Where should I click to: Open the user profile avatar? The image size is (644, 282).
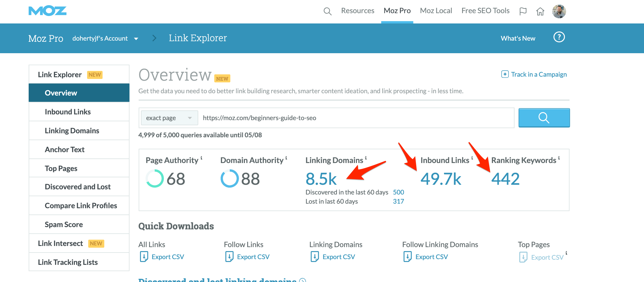(559, 11)
